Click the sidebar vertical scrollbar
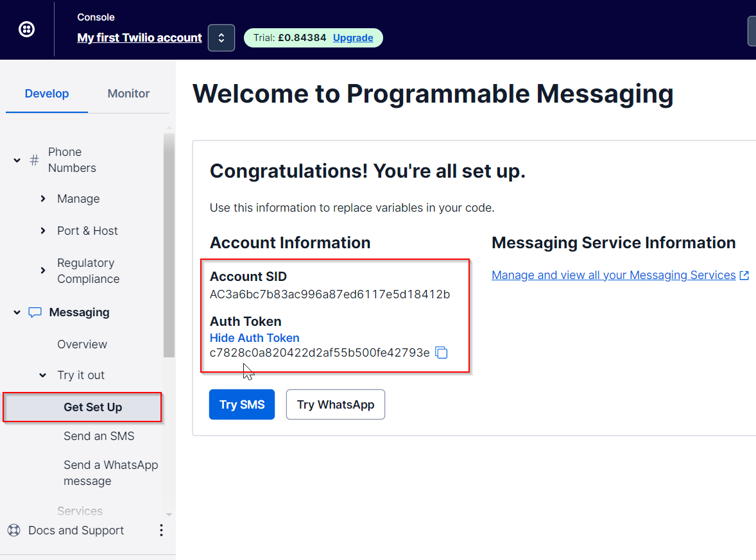 (169, 244)
